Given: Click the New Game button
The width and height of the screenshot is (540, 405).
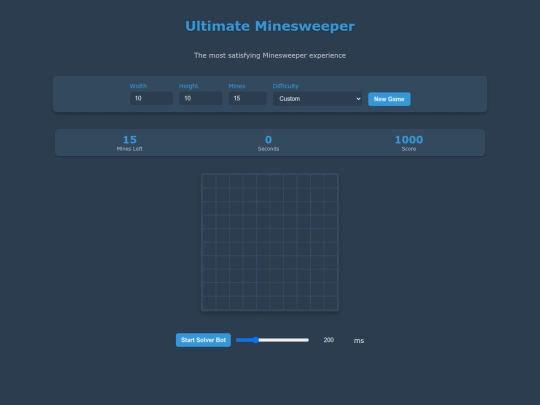Looking at the screenshot, I should point(389,99).
